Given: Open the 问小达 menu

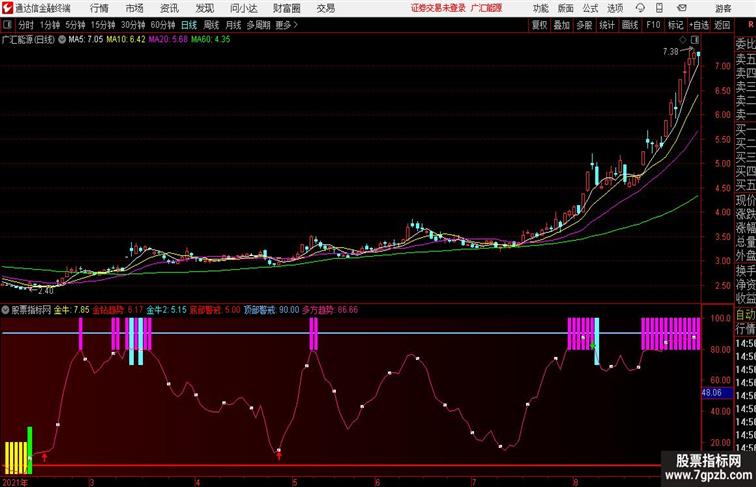Looking at the screenshot, I should tap(243, 8).
